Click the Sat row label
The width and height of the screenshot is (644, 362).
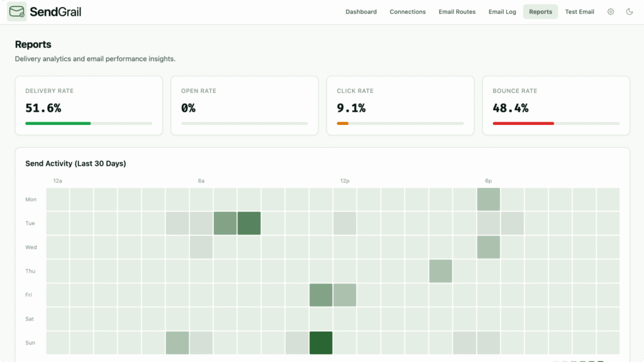[x=30, y=319]
